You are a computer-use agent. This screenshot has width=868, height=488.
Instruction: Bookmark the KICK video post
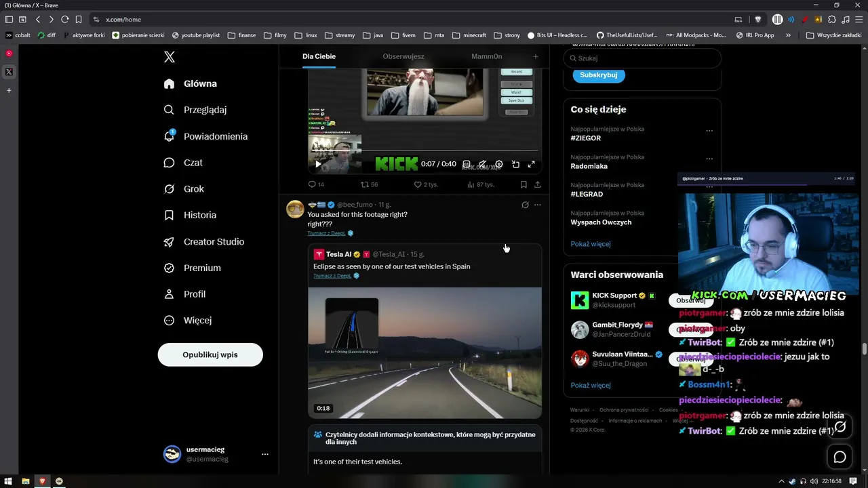pyautogui.click(x=524, y=184)
